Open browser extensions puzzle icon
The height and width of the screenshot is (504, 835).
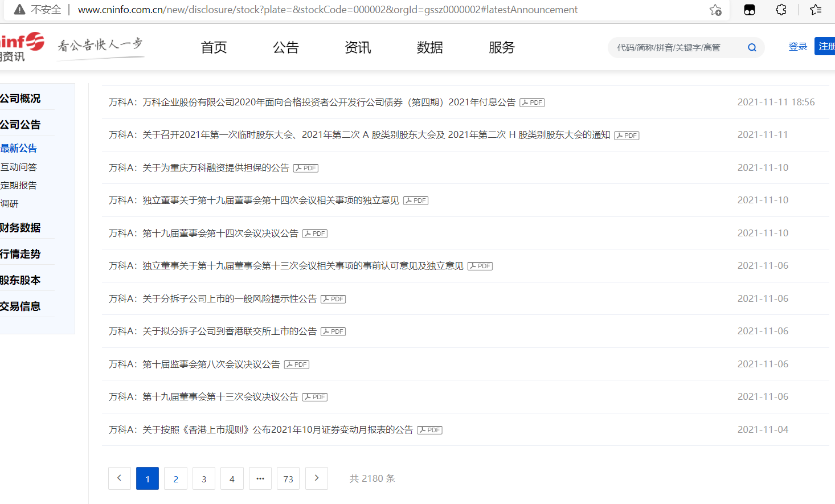click(781, 10)
